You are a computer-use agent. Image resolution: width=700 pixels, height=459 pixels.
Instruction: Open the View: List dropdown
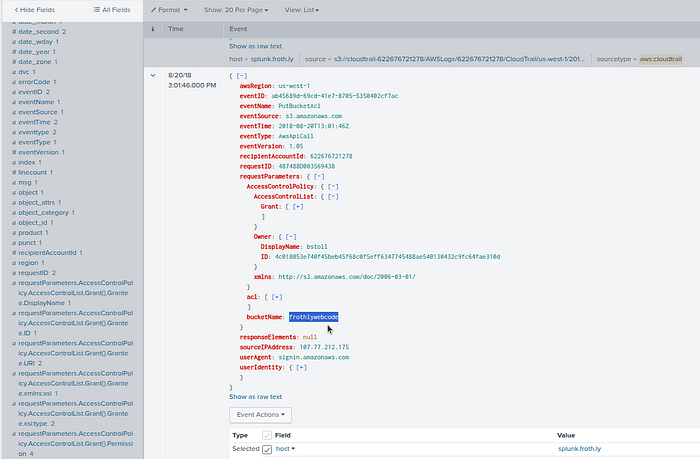(302, 10)
